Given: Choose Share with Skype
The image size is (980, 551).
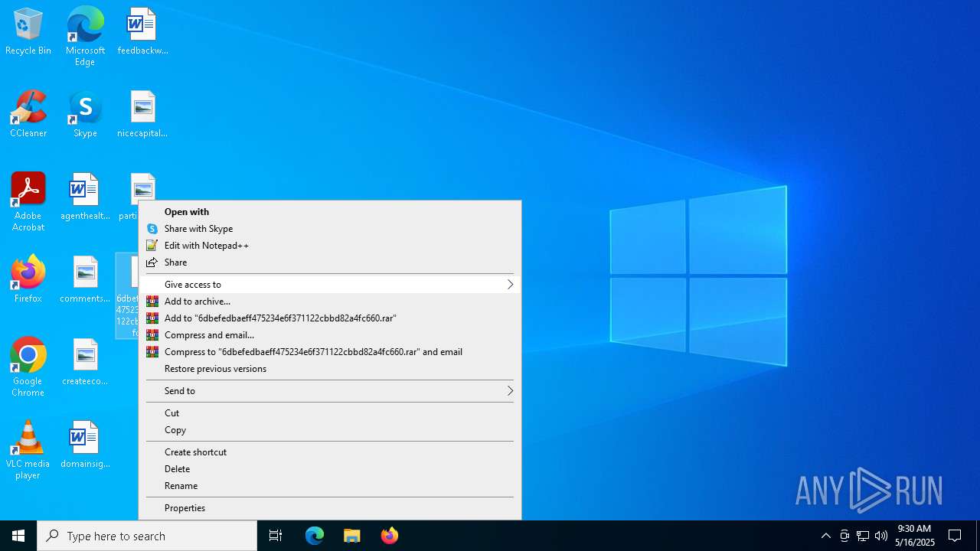Looking at the screenshot, I should [329, 229].
